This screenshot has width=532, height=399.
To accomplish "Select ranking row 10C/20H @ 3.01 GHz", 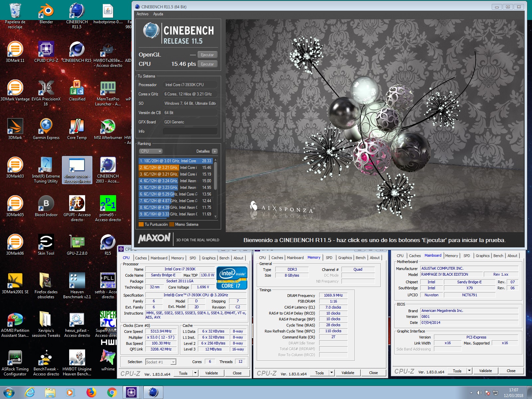I will pyautogui.click(x=176, y=161).
